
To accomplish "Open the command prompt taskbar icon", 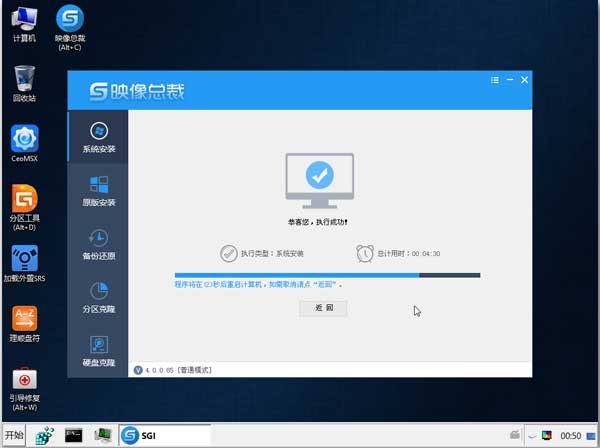I will pos(73,435).
